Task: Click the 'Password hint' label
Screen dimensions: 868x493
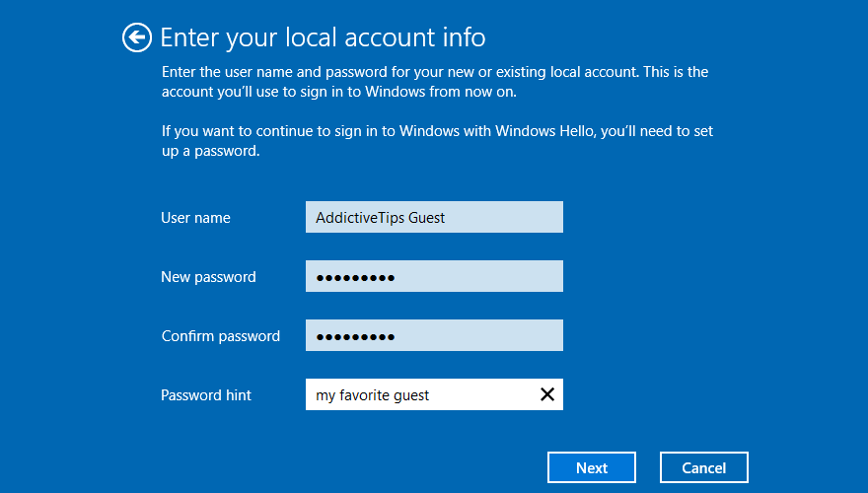Action: coord(206,395)
